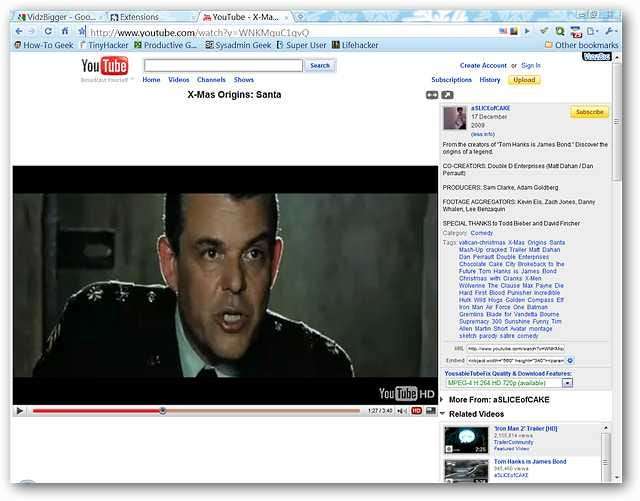Screen dimensions: 640x501
Task: Open the wrench settings menu
Action: click(611, 31)
